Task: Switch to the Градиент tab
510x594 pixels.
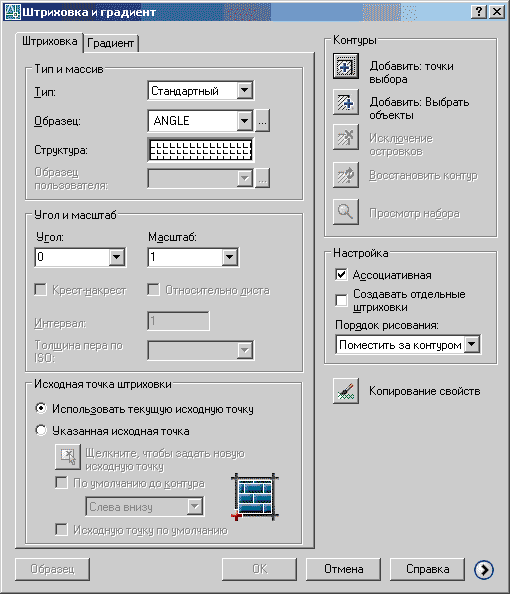Action: pyautogui.click(x=111, y=43)
